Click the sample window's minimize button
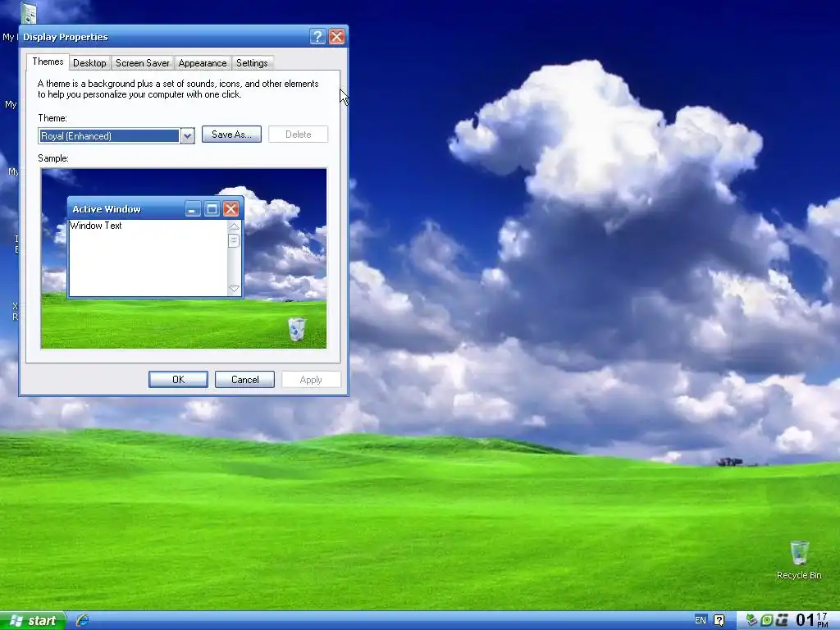The width and height of the screenshot is (840, 630). click(x=193, y=209)
